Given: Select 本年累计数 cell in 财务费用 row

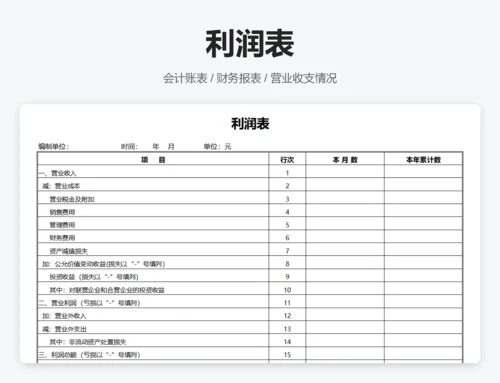Looking at the screenshot, I should pyautogui.click(x=423, y=237).
